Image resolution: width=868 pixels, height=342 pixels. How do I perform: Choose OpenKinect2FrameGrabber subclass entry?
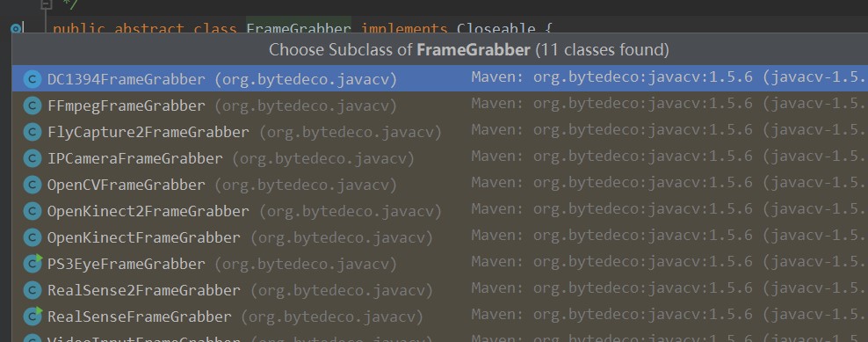click(x=440, y=211)
